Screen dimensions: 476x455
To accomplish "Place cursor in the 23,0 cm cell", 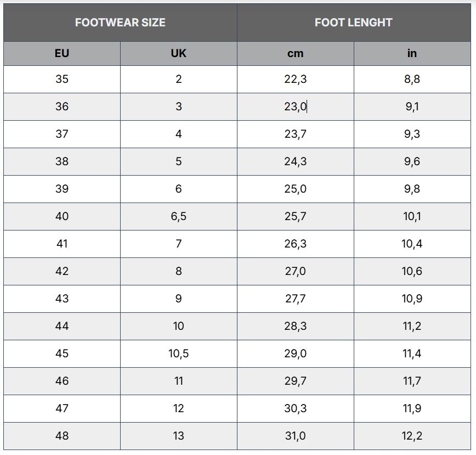I will click(x=295, y=106).
